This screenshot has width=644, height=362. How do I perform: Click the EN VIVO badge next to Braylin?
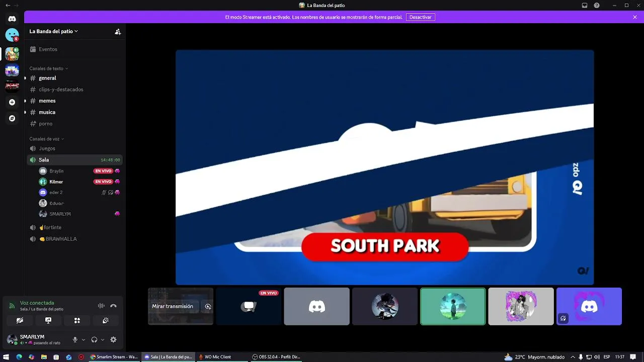coord(103,171)
